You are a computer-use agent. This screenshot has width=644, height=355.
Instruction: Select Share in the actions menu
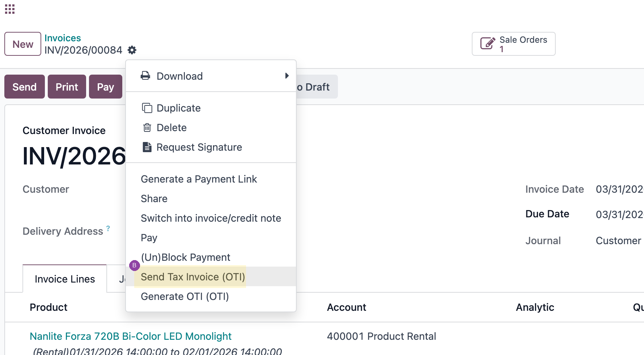pos(211,199)
